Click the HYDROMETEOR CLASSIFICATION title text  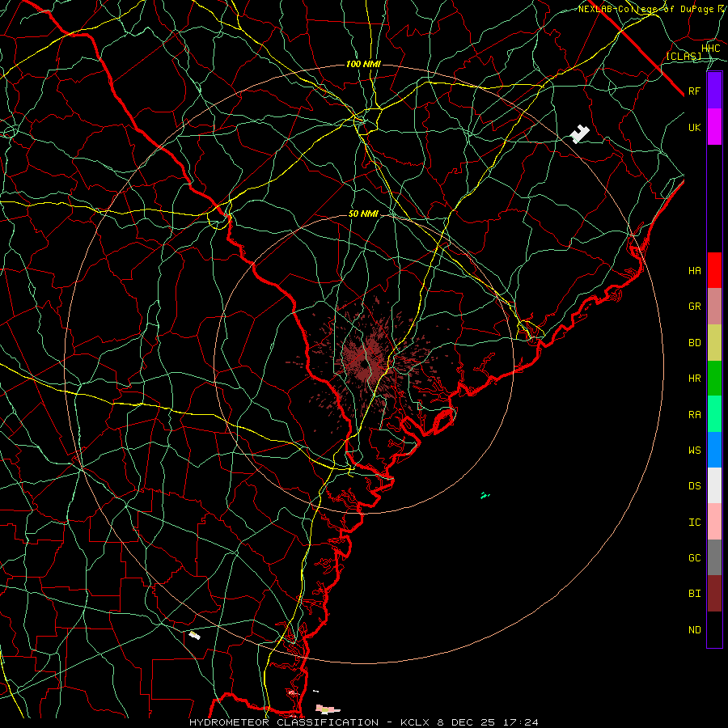tap(284, 722)
